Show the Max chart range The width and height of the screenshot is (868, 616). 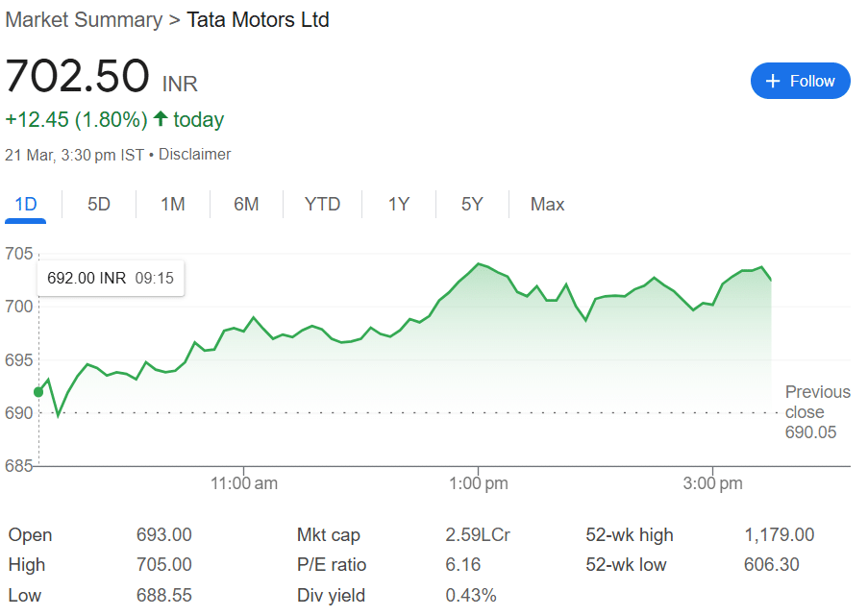548,205
